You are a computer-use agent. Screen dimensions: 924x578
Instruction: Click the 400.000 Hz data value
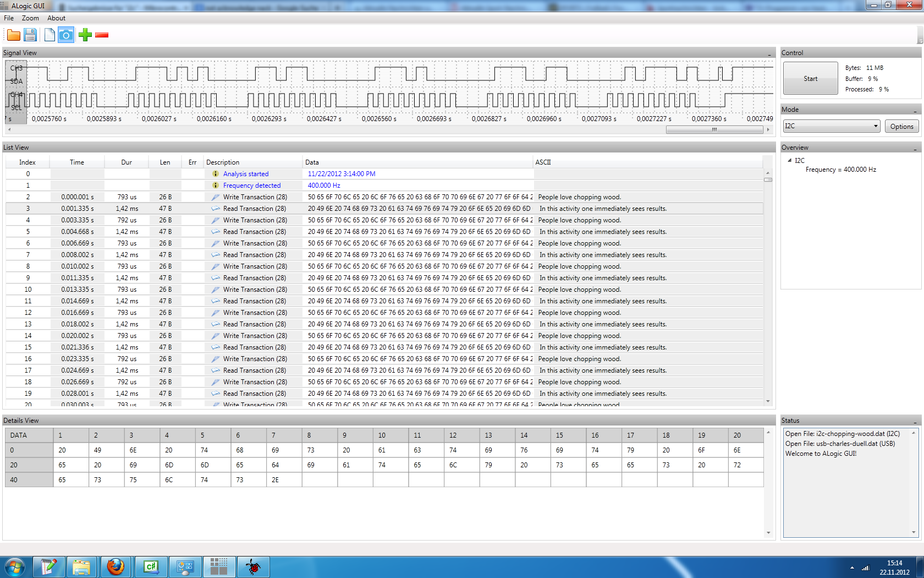[x=324, y=186]
